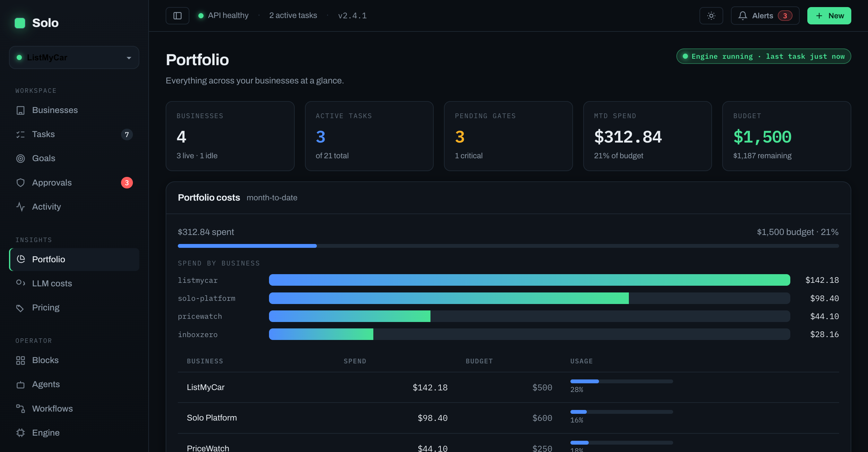Click the USAGE column header

point(581,361)
